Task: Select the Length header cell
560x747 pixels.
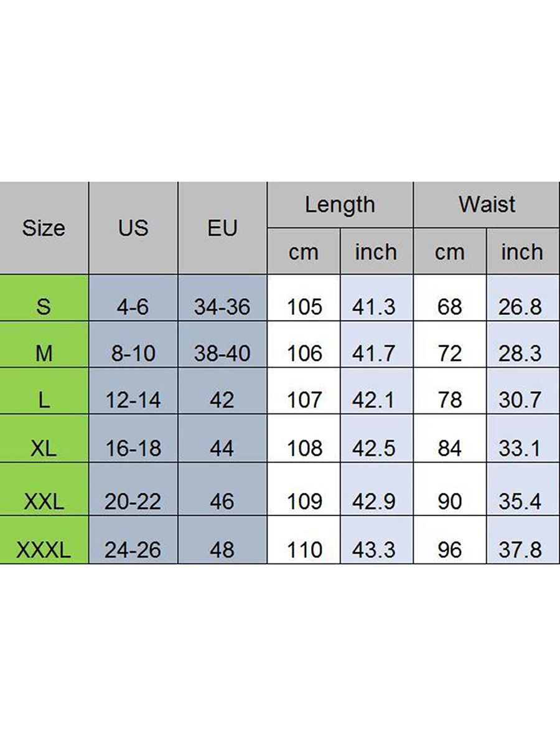Action: [x=340, y=205]
